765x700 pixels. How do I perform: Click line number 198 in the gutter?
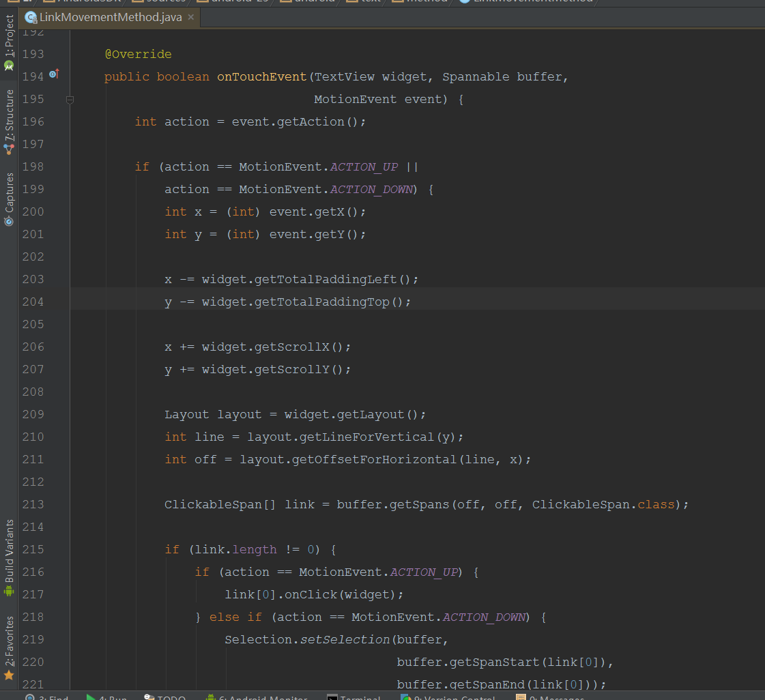pyautogui.click(x=33, y=167)
